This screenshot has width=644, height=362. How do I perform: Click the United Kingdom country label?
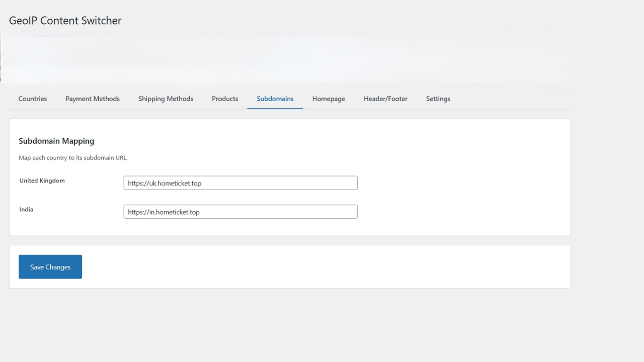[42, 180]
